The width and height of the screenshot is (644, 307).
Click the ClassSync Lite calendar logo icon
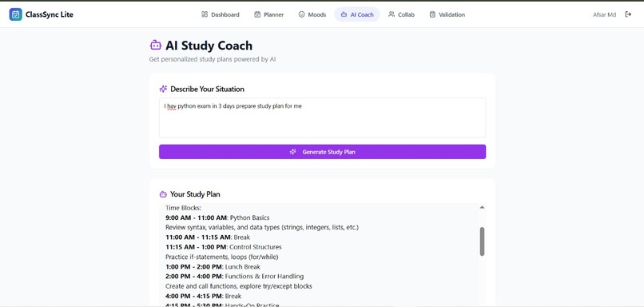pyautogui.click(x=16, y=14)
